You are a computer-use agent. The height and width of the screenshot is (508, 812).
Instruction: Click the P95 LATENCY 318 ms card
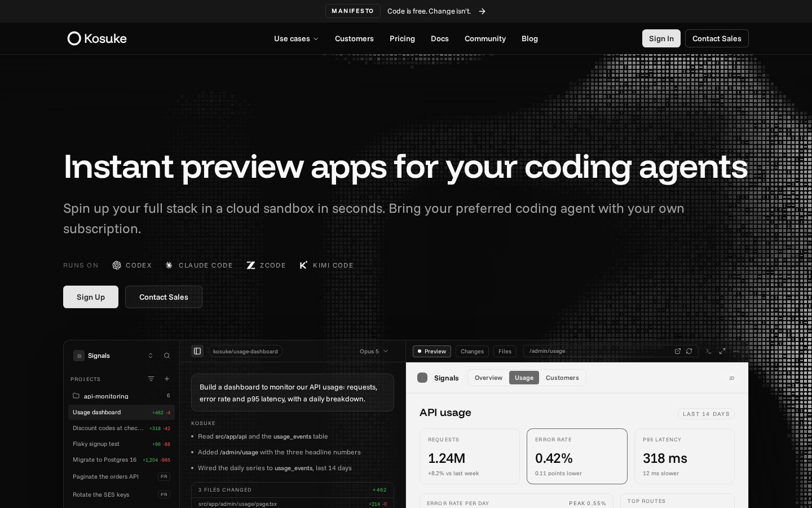coord(685,456)
